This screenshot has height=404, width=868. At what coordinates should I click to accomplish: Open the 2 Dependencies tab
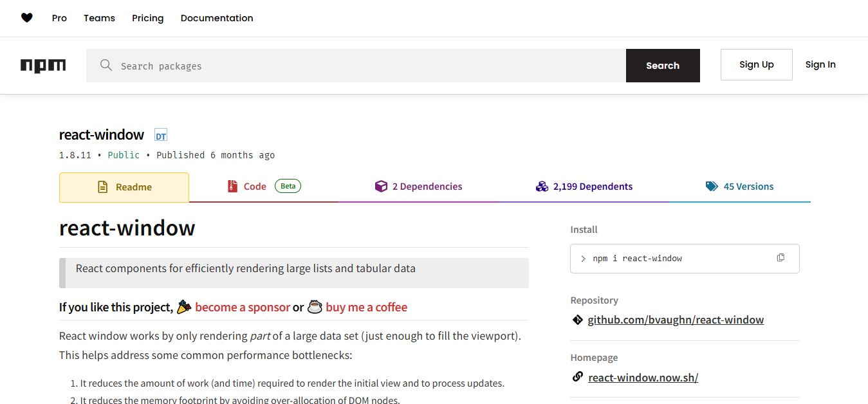pyautogui.click(x=418, y=187)
